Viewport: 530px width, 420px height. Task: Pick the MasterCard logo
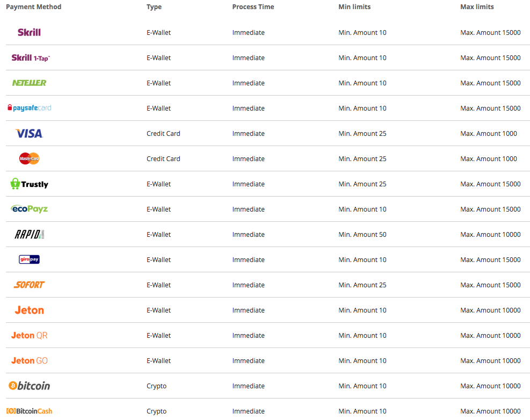coord(29,158)
